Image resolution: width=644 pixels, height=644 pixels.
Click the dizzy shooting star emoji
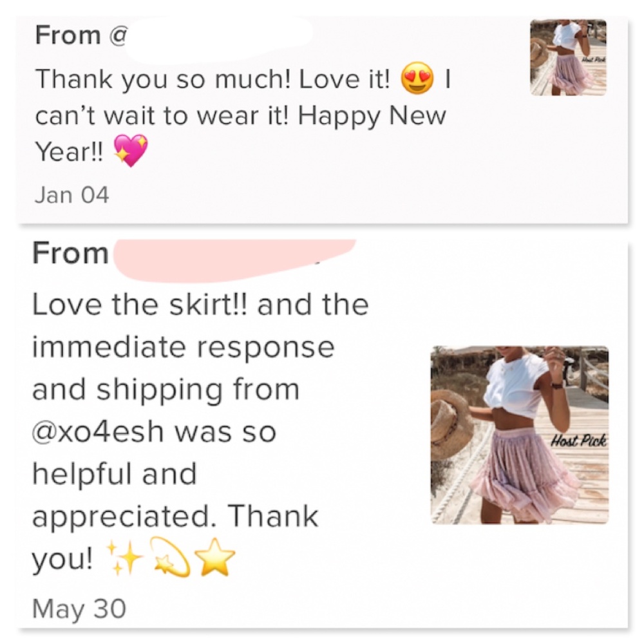tap(170, 558)
